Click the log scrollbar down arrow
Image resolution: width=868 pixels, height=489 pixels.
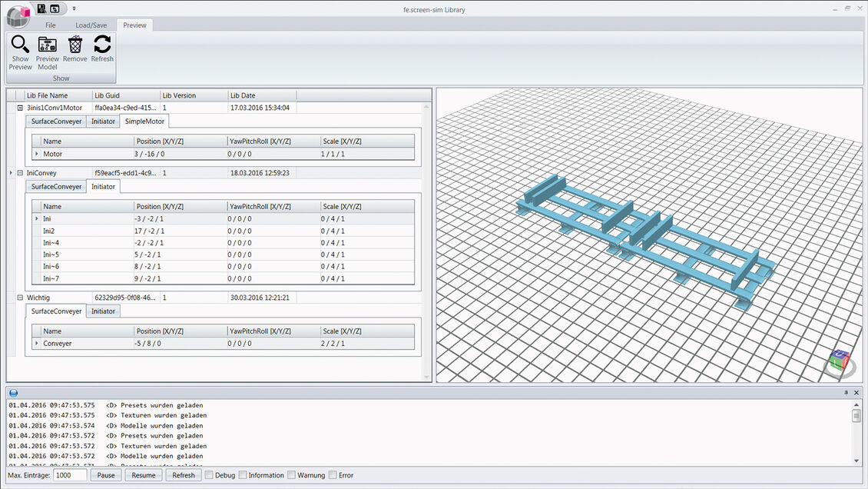[856, 461]
